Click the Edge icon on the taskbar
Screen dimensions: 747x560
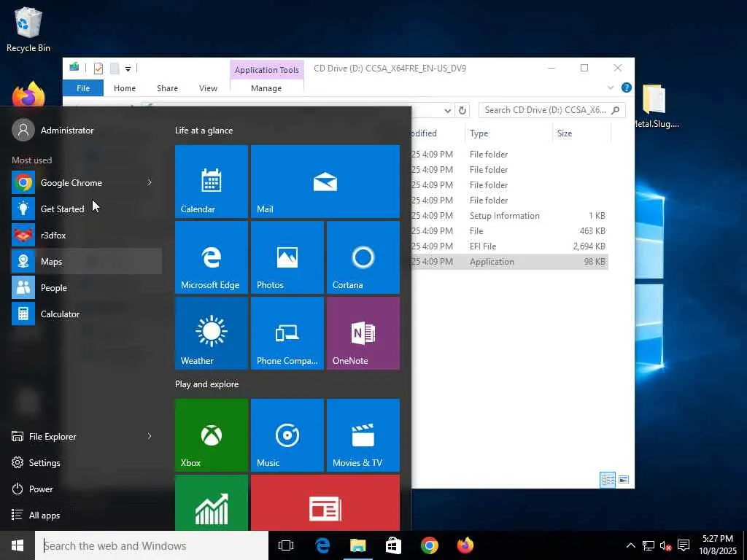322,545
